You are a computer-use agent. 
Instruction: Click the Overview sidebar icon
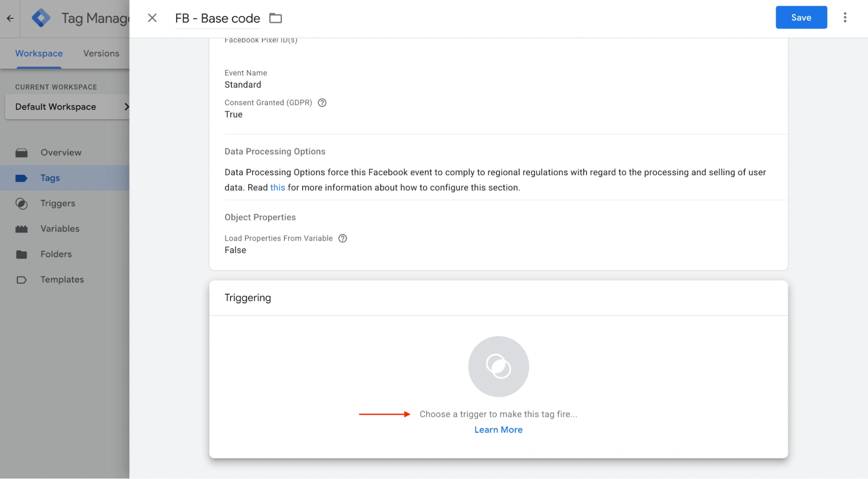coord(21,153)
